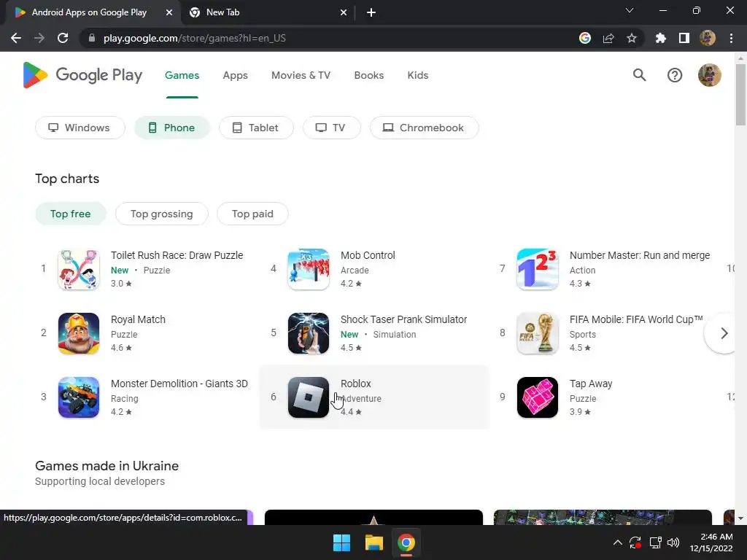The height and width of the screenshot is (560, 747).
Task: Select the Windows device filter chip
Action: [80, 128]
